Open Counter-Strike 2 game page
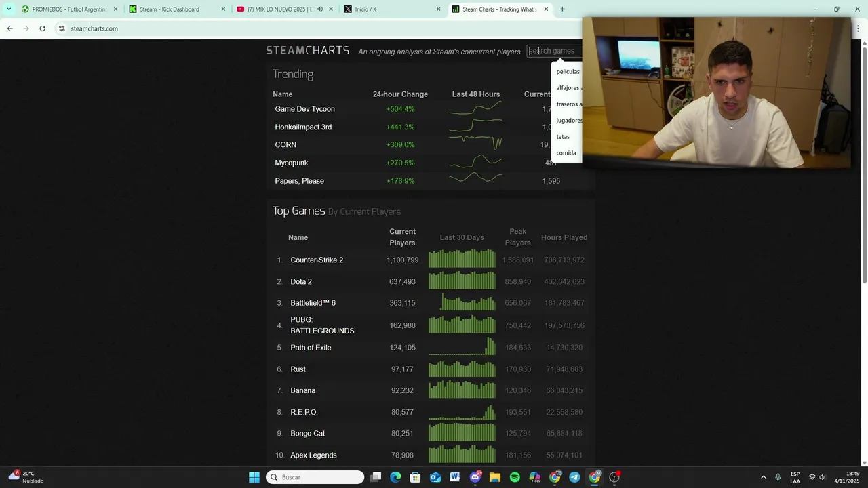 click(317, 260)
